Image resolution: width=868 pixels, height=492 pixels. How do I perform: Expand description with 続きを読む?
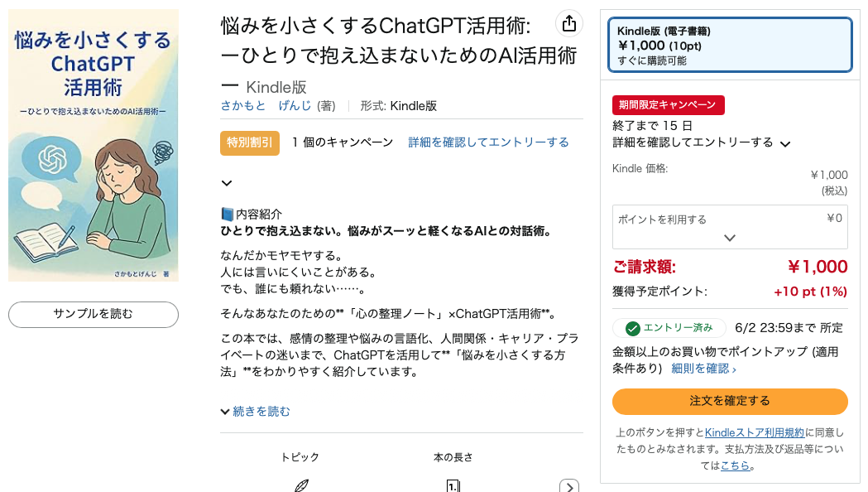(x=255, y=411)
